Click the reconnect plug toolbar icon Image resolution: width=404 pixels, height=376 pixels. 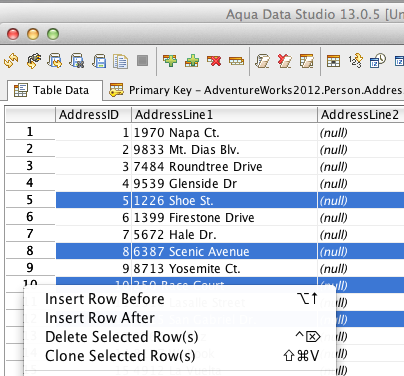(x=34, y=61)
